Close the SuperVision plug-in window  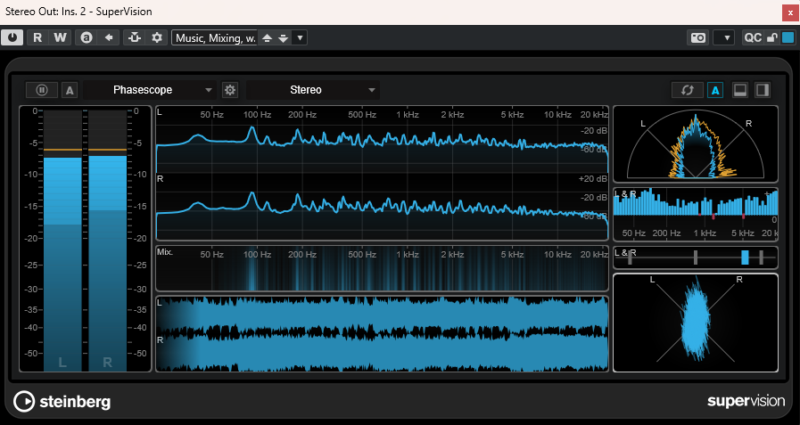click(x=790, y=13)
